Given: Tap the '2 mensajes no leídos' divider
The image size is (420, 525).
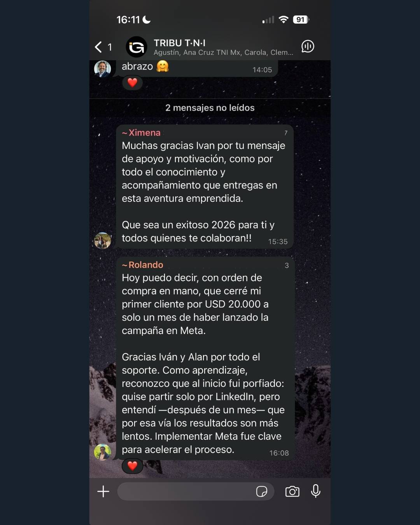Looking at the screenshot, I should point(210,108).
